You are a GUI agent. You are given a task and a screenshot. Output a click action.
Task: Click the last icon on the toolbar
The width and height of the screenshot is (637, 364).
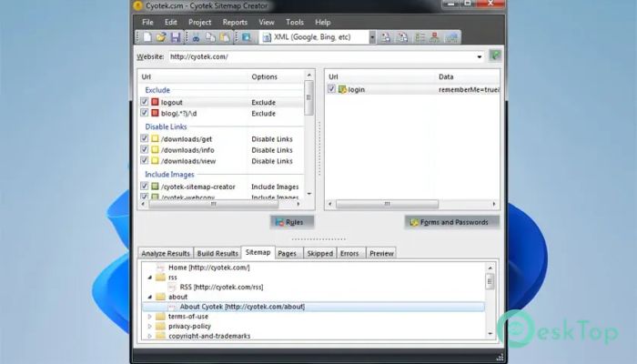point(451,37)
